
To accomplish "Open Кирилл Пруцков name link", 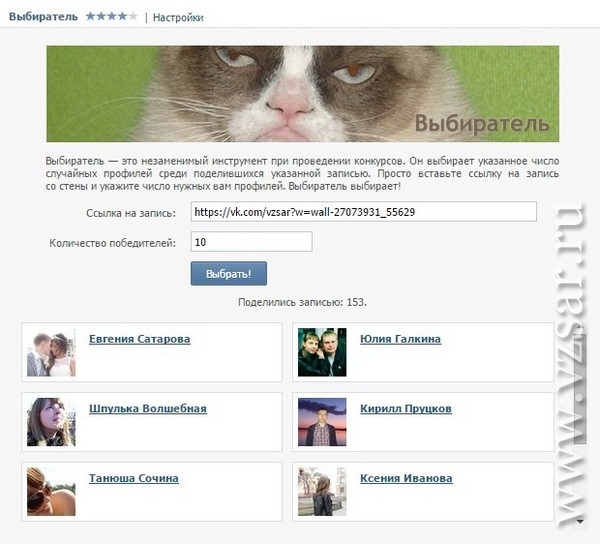I will [406, 409].
